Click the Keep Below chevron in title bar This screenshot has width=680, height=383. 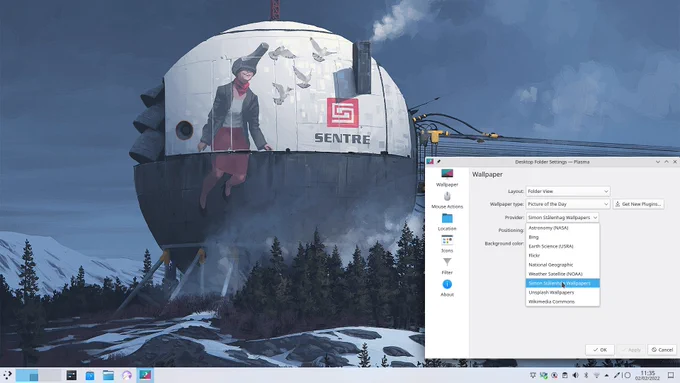pos(658,162)
